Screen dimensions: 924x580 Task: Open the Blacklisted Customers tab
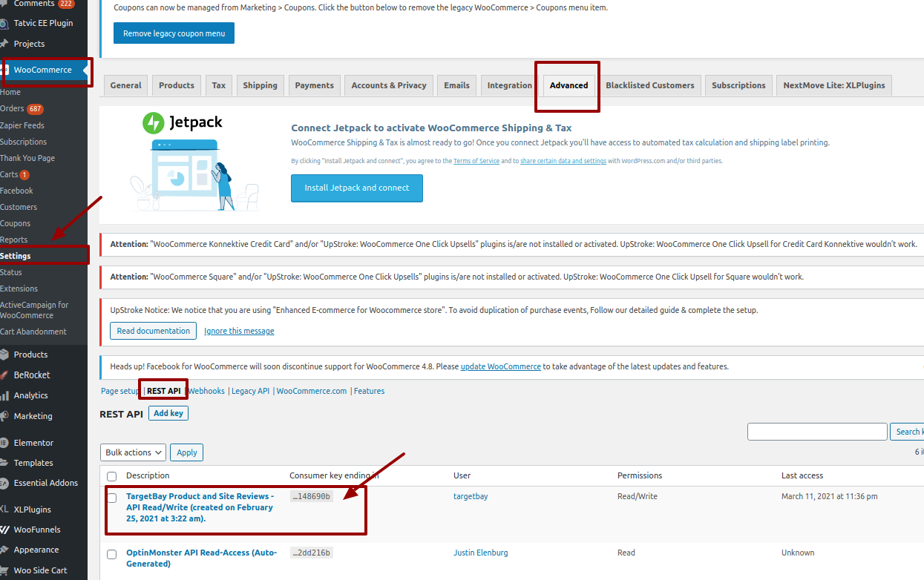tap(650, 85)
